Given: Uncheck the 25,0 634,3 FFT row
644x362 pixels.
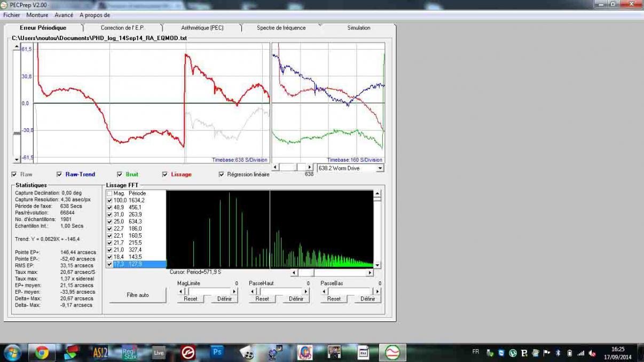Looking at the screenshot, I should 109,222.
